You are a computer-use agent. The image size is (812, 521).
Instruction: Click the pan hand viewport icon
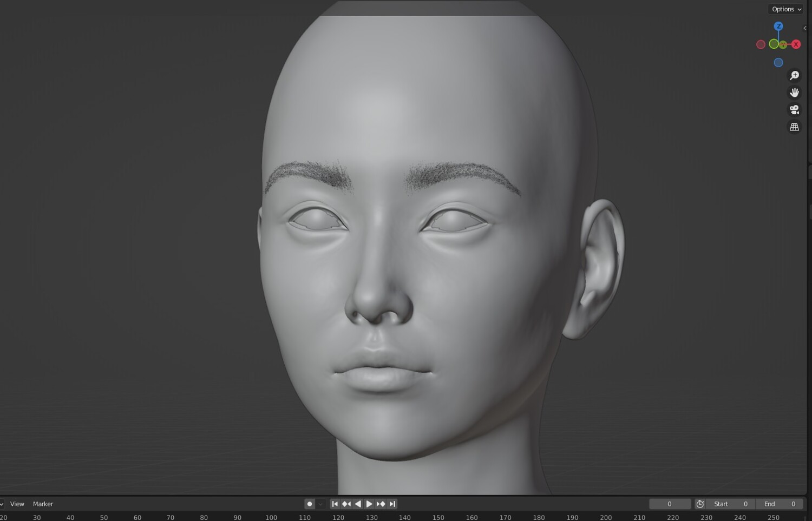pyautogui.click(x=794, y=93)
